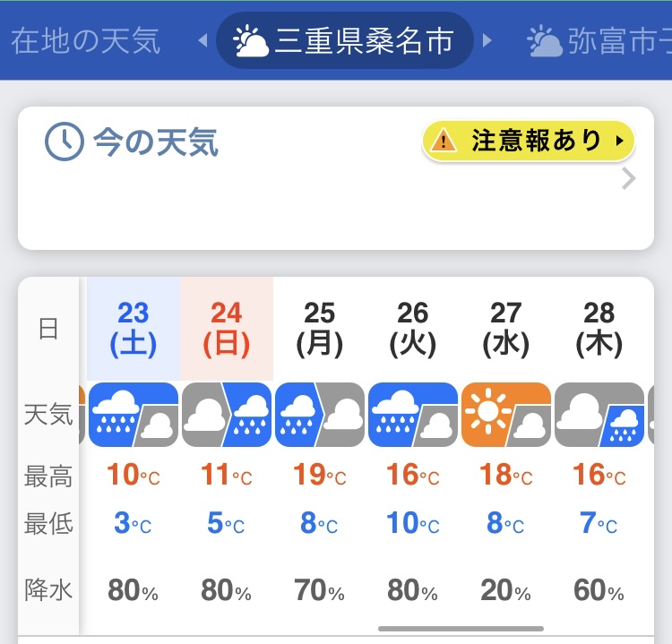
Task: Go to the next location with the right arrow
Action: pyautogui.click(x=487, y=40)
